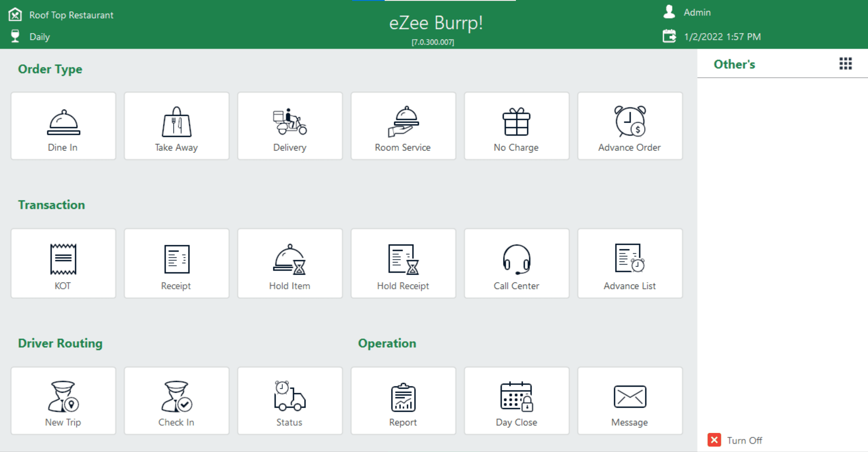Open the Call Center headset tile

(x=517, y=263)
